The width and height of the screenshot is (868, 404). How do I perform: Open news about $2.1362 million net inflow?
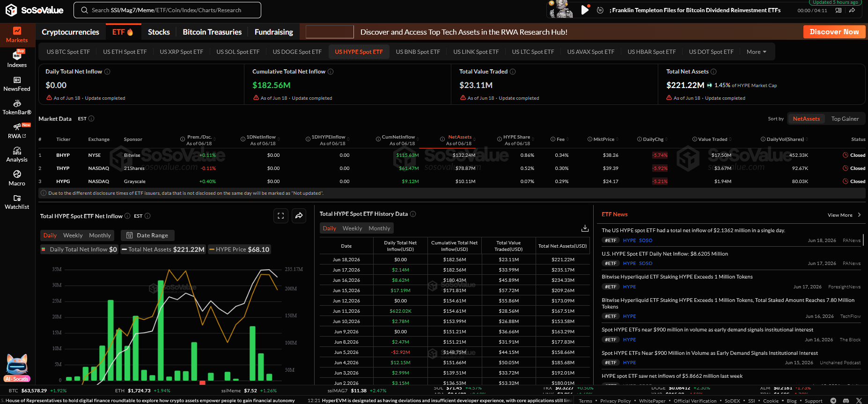[693, 230]
